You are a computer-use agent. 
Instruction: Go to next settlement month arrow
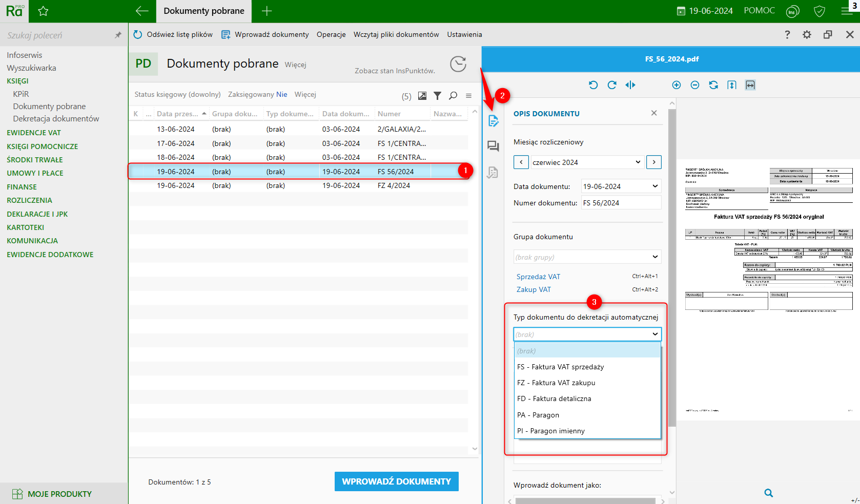[x=653, y=162]
